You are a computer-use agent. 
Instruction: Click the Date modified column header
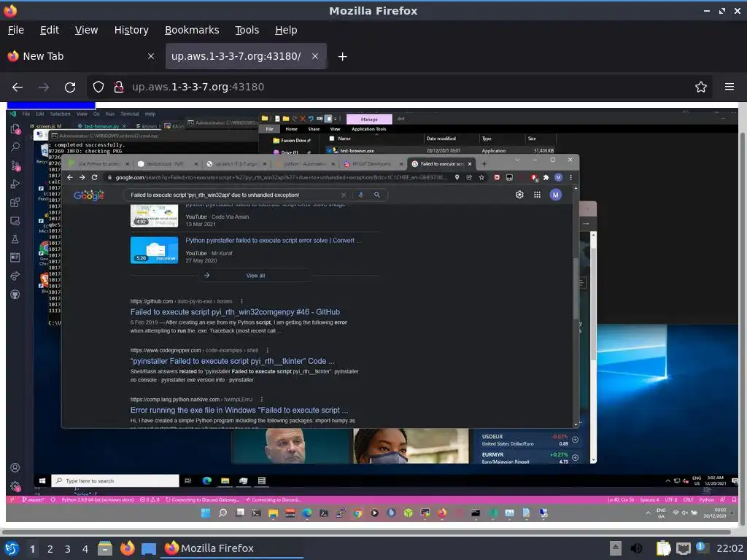[441, 139]
